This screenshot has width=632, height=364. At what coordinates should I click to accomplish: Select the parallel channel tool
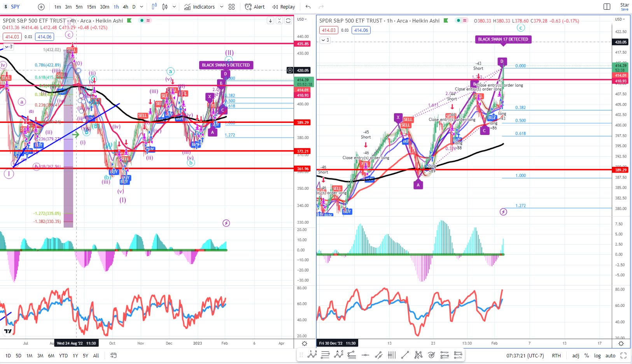(378, 355)
